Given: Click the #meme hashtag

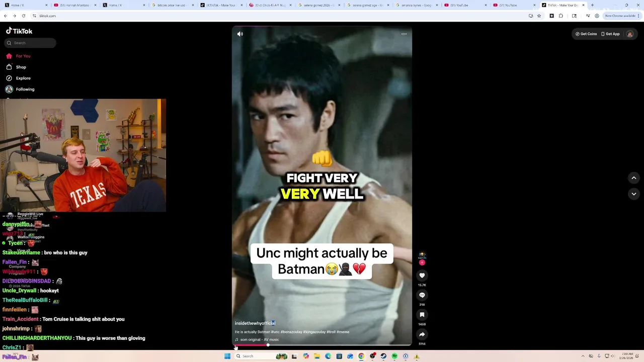Looking at the screenshot, I should point(343,332).
